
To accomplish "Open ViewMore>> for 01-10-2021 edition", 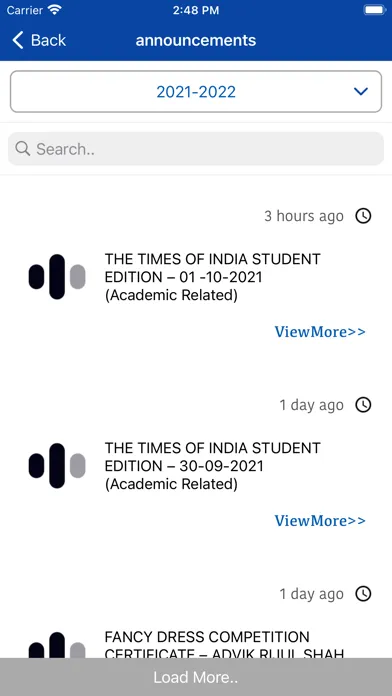I will pyautogui.click(x=320, y=332).
